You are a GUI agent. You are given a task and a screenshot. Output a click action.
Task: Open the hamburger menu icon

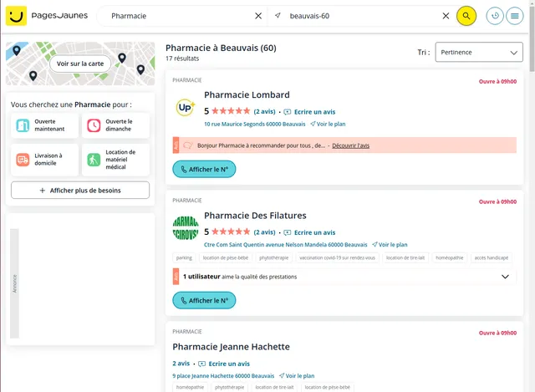pyautogui.click(x=515, y=16)
